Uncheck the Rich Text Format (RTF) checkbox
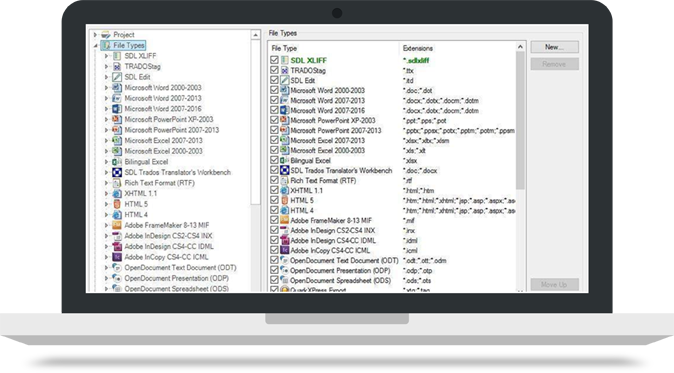 pos(274,180)
